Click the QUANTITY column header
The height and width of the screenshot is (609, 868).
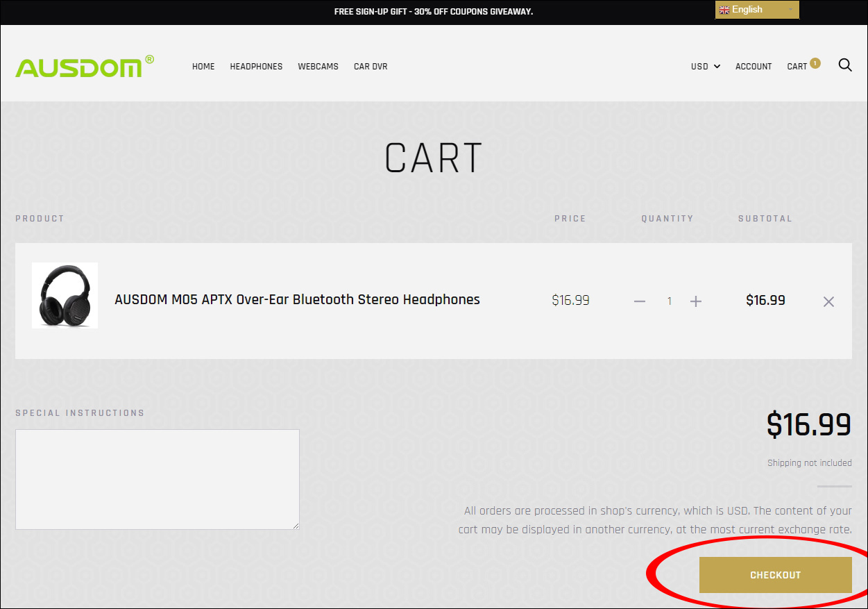coord(667,219)
